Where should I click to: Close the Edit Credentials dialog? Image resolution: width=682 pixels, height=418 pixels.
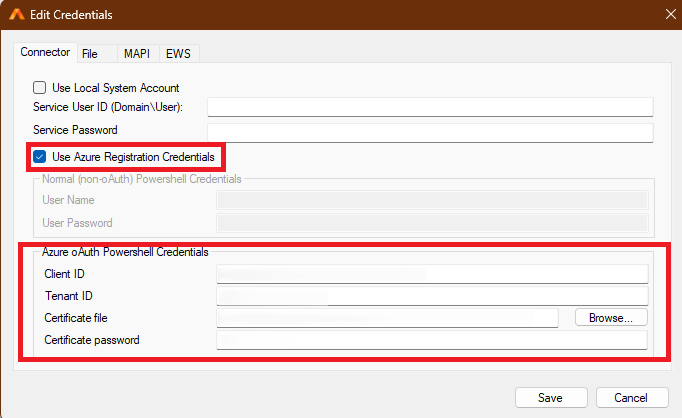[x=670, y=14]
